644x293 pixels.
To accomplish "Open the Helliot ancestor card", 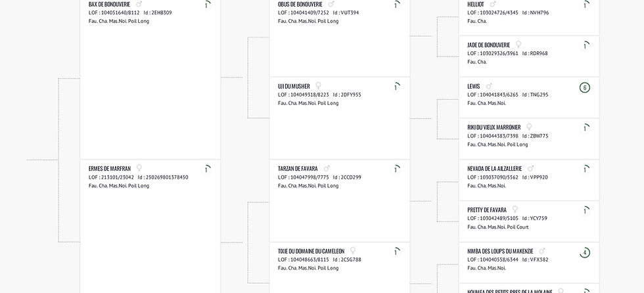I will point(476,4).
